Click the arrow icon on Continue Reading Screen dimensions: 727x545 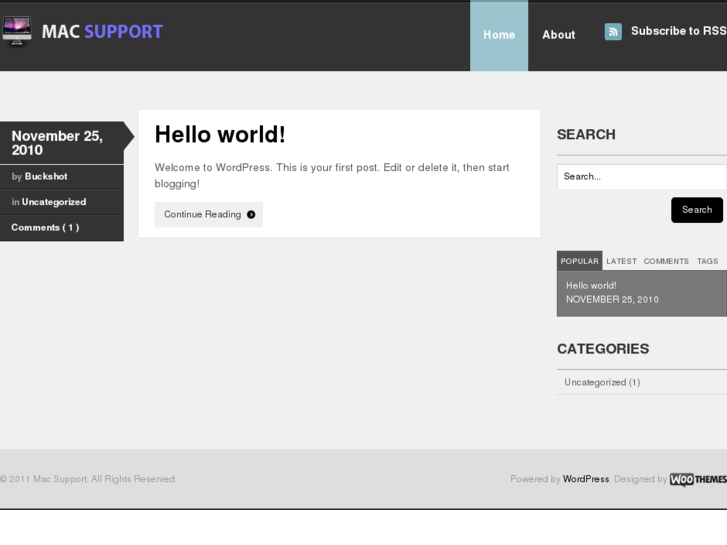(x=251, y=214)
